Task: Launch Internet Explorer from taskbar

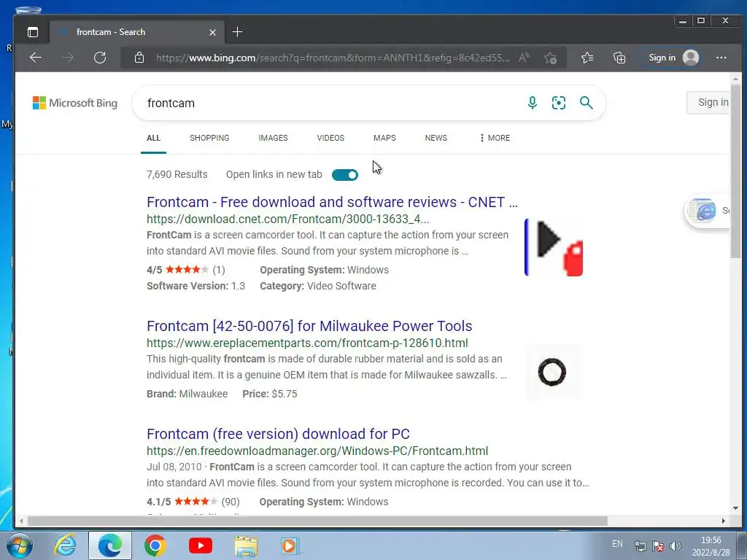Action: coord(65,545)
